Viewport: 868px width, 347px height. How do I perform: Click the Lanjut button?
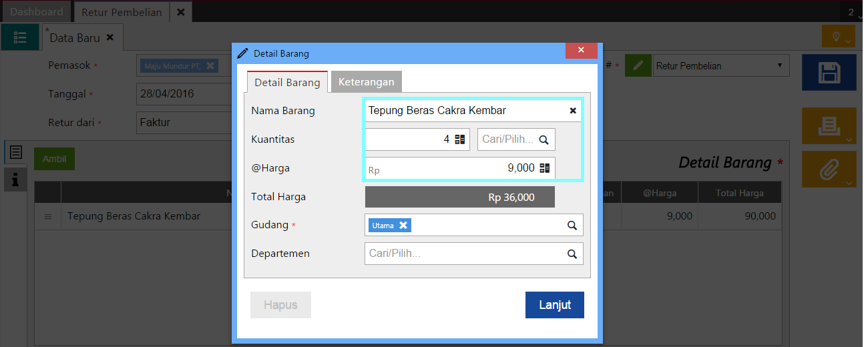(554, 305)
